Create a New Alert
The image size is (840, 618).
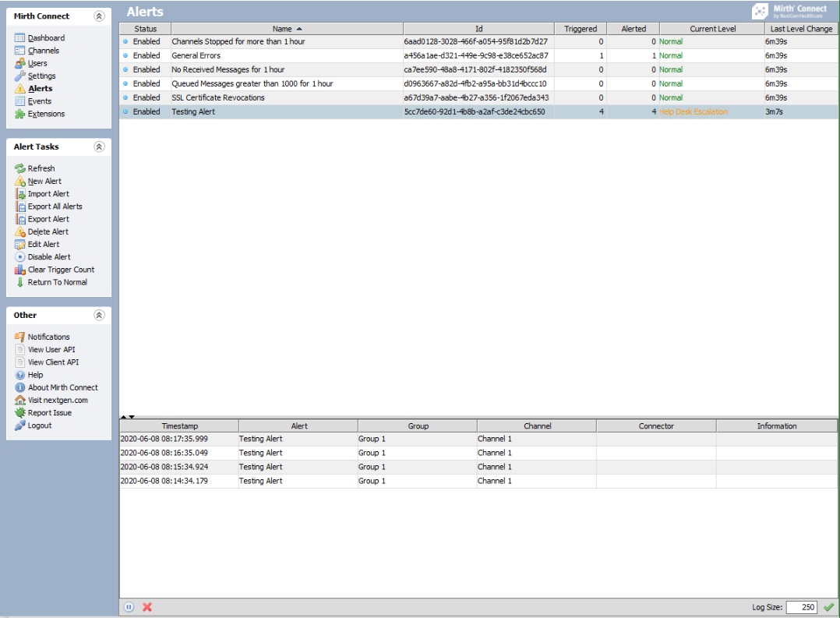(44, 181)
